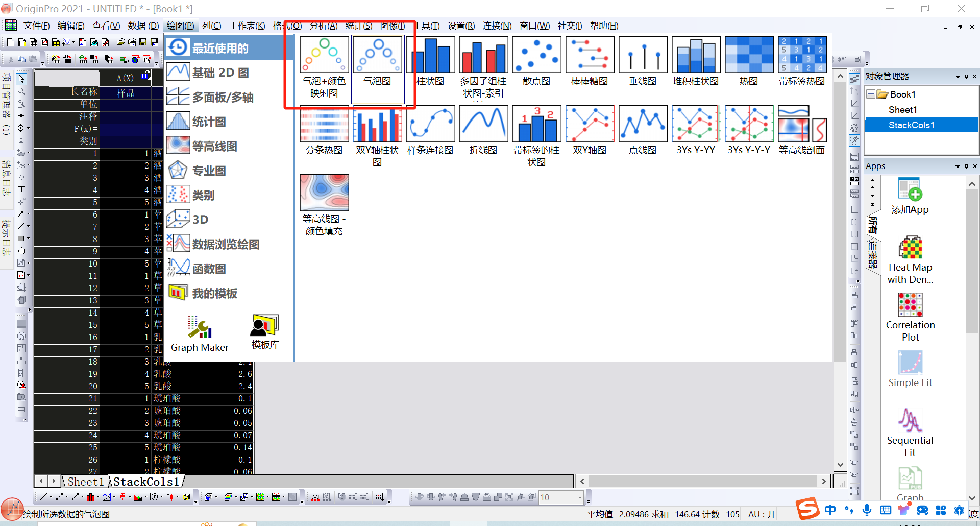Select 统计图 plot category
Image resolution: width=980 pixels, height=526 pixels.
click(x=209, y=122)
